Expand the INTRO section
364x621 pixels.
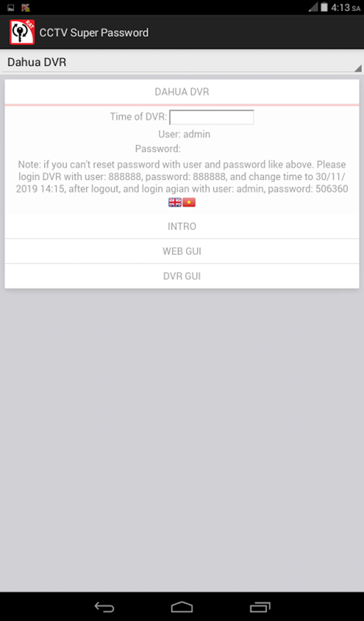182,226
